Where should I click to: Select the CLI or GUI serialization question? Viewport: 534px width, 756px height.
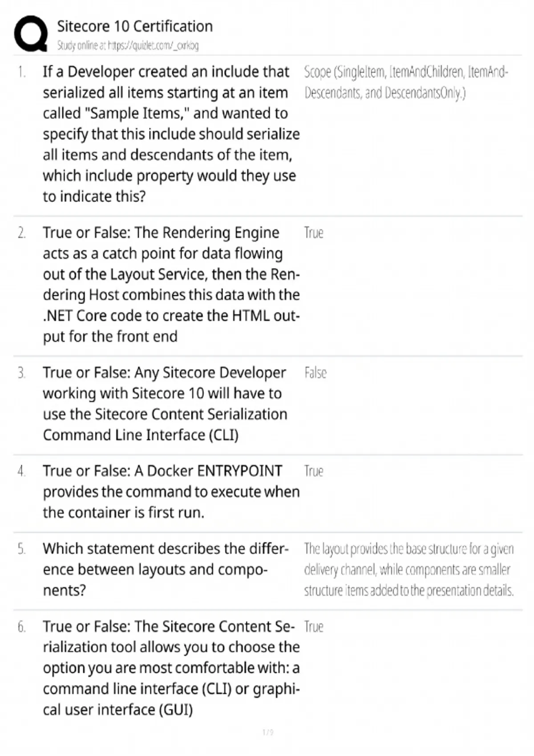click(170, 668)
